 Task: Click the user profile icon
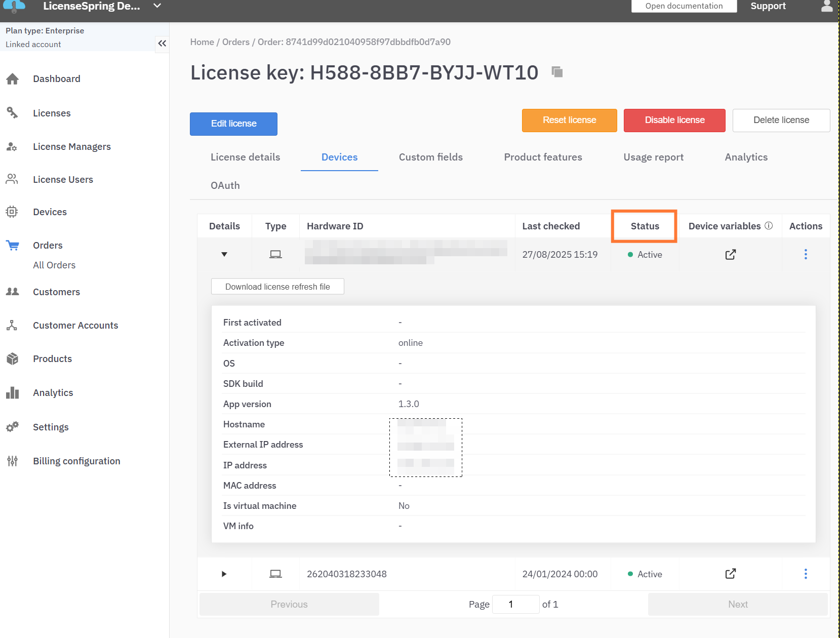coord(826,6)
